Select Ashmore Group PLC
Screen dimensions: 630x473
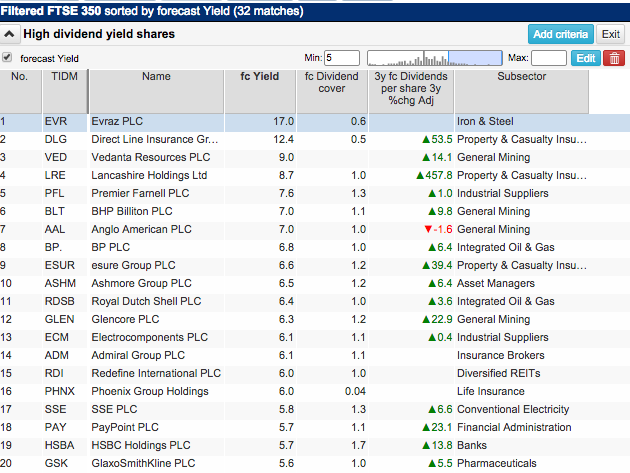tap(141, 283)
